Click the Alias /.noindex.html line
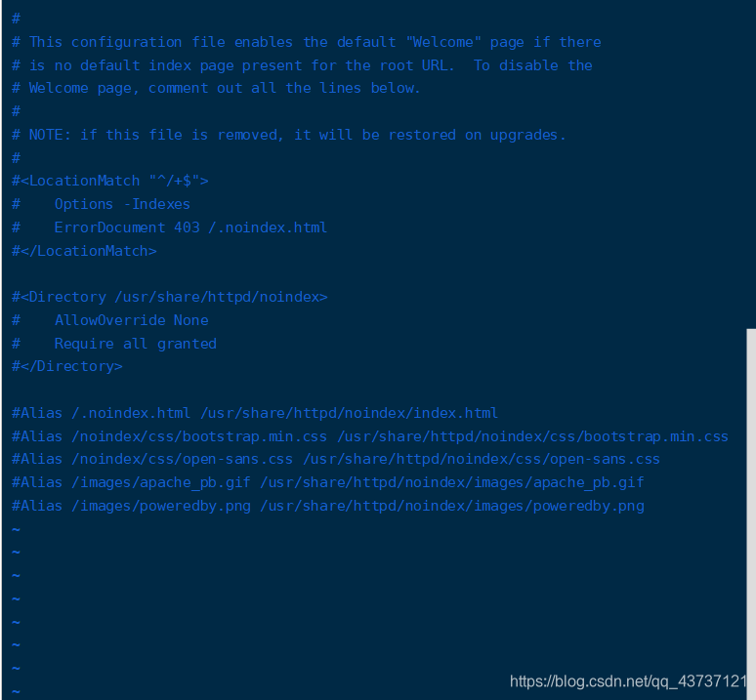The height and width of the screenshot is (700, 756). 255,413
